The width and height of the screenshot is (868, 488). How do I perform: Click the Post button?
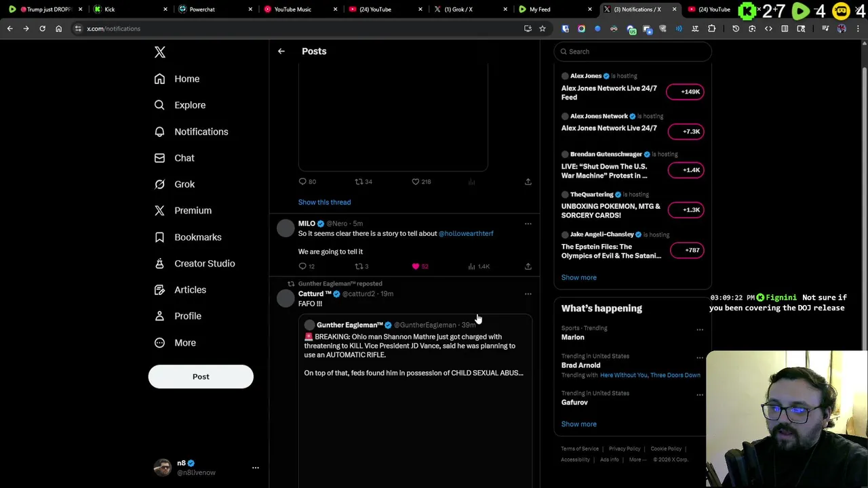point(201,377)
